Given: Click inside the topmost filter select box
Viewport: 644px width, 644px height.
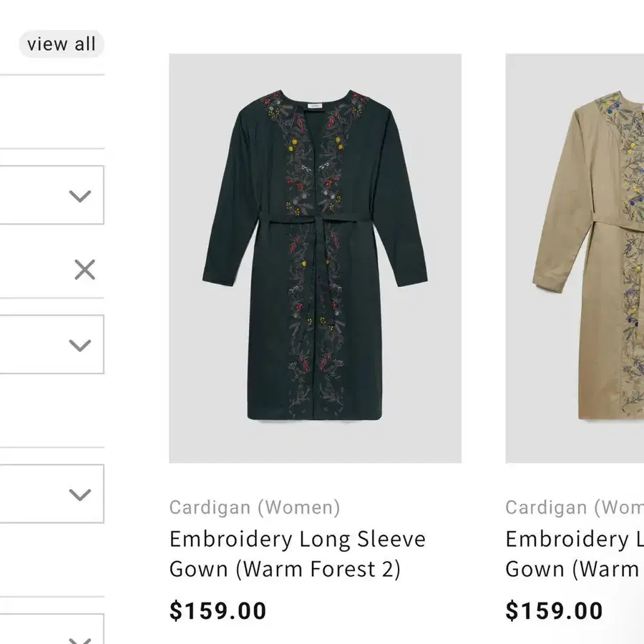Looking at the screenshot, I should coord(36,195).
